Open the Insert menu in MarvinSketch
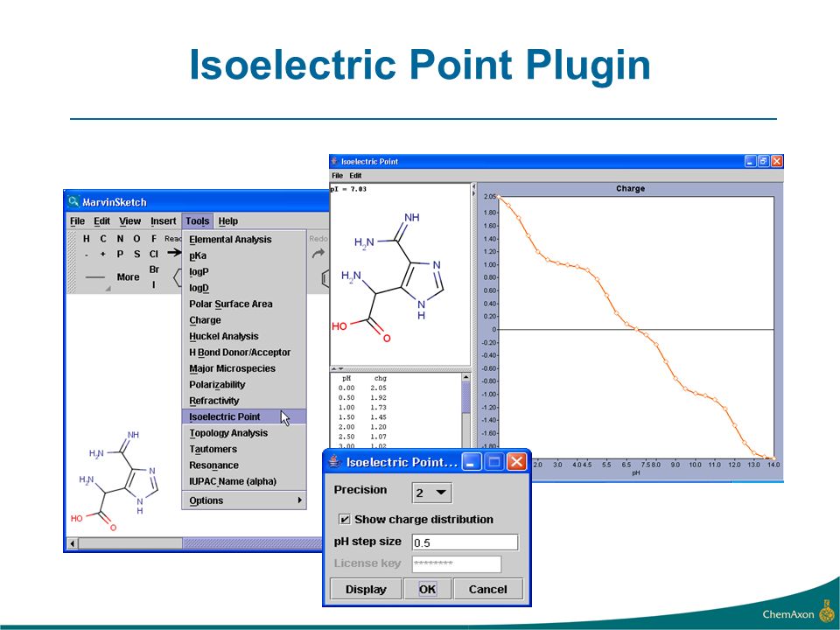This screenshot has width=840, height=630. click(x=163, y=220)
